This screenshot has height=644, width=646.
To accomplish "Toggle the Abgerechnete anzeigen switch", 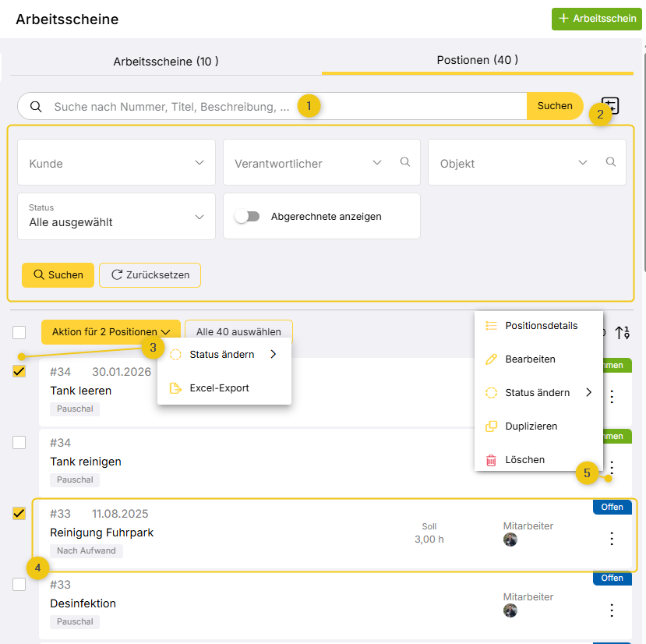I will [x=248, y=216].
